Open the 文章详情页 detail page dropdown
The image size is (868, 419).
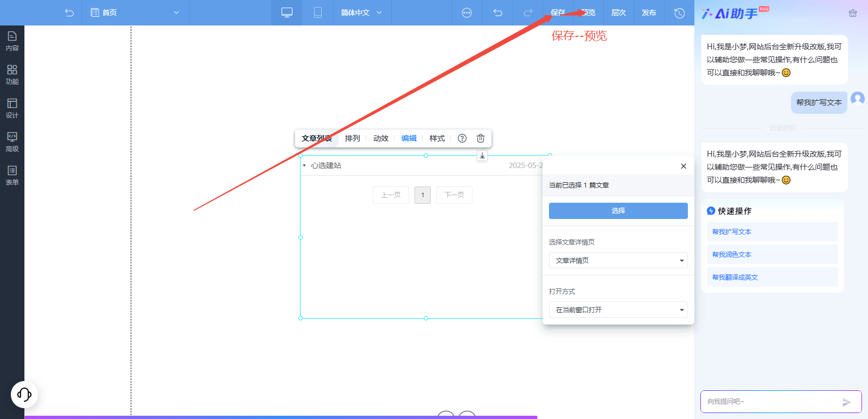(x=618, y=260)
